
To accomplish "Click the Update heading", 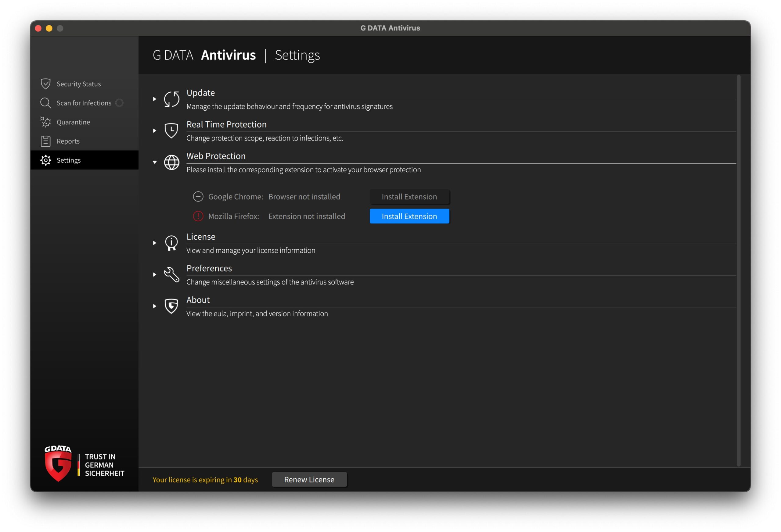I will 201,93.
